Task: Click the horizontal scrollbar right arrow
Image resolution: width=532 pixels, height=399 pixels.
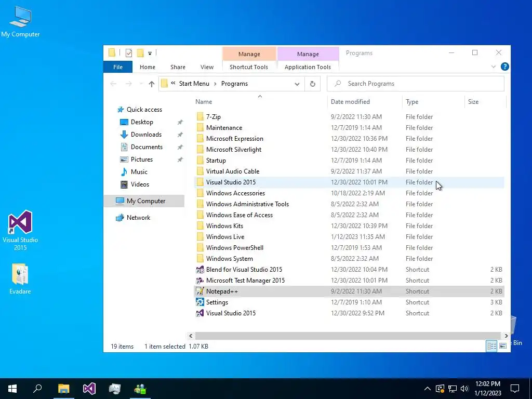Action: click(x=506, y=336)
